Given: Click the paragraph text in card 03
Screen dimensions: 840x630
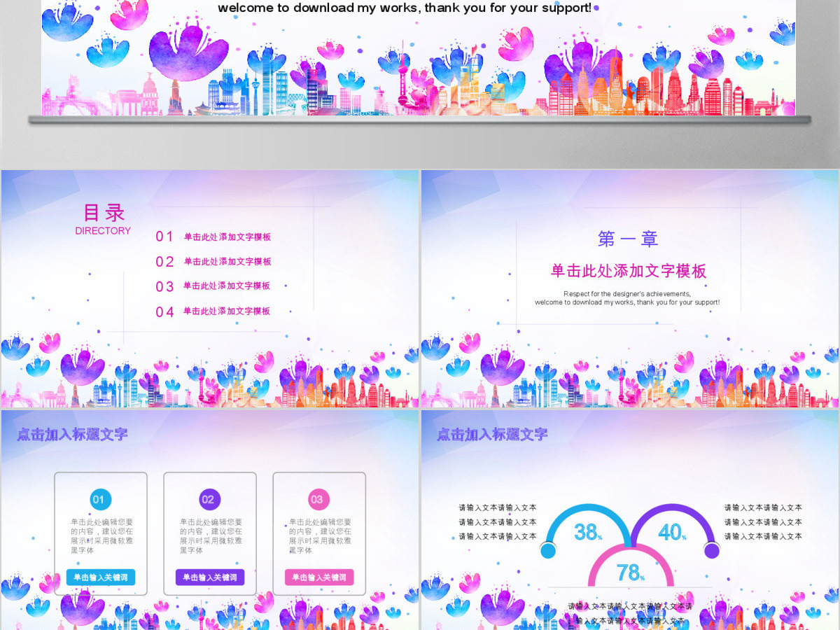Looking at the screenshot, I should pos(320,536).
